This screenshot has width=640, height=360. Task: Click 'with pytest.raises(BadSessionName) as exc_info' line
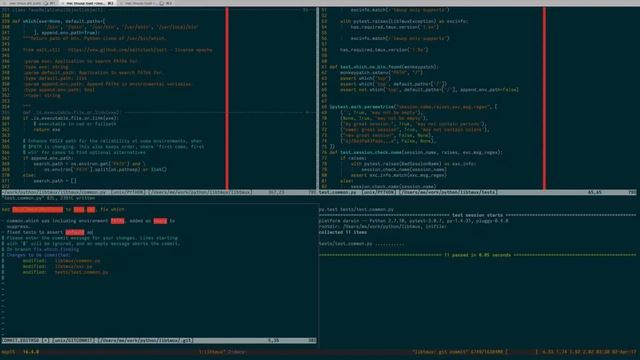click(413, 164)
